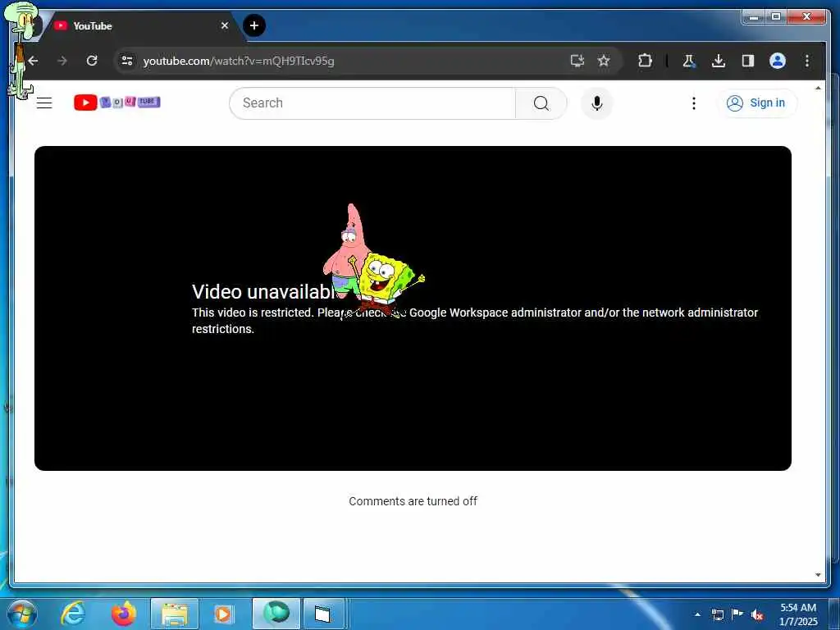The image size is (840, 630).
Task: Select the YouTube browser tab
Action: (x=142, y=25)
